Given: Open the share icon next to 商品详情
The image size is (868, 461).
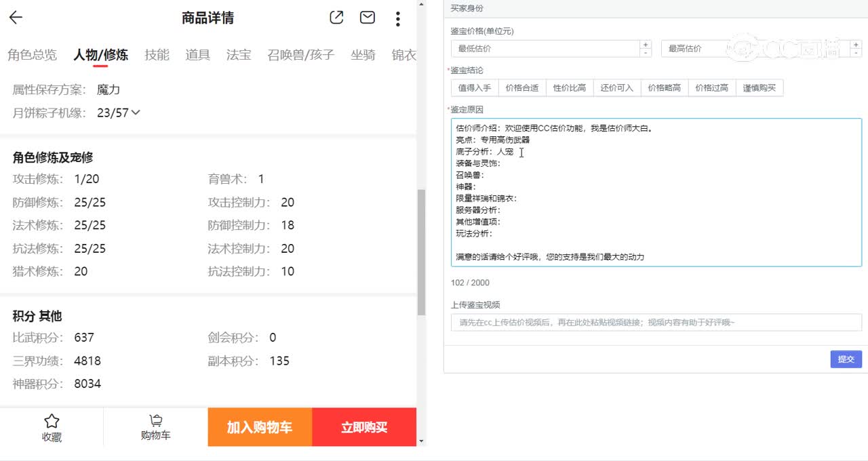Looking at the screenshot, I should (x=336, y=18).
